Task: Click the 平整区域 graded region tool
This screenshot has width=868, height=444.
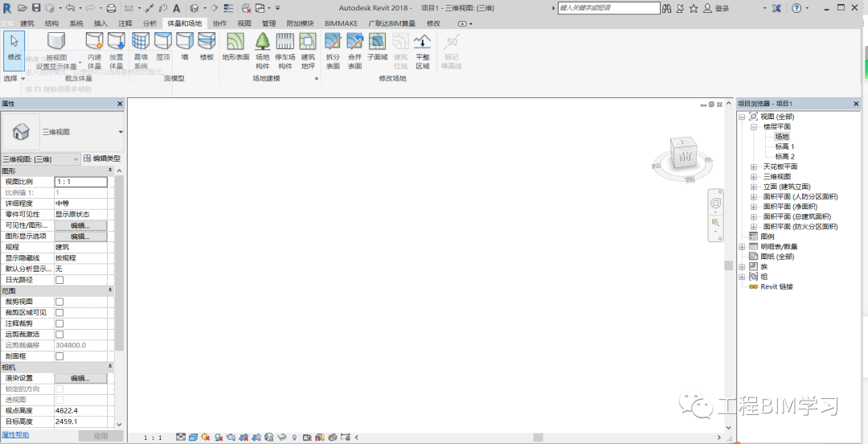Action: 423,51
